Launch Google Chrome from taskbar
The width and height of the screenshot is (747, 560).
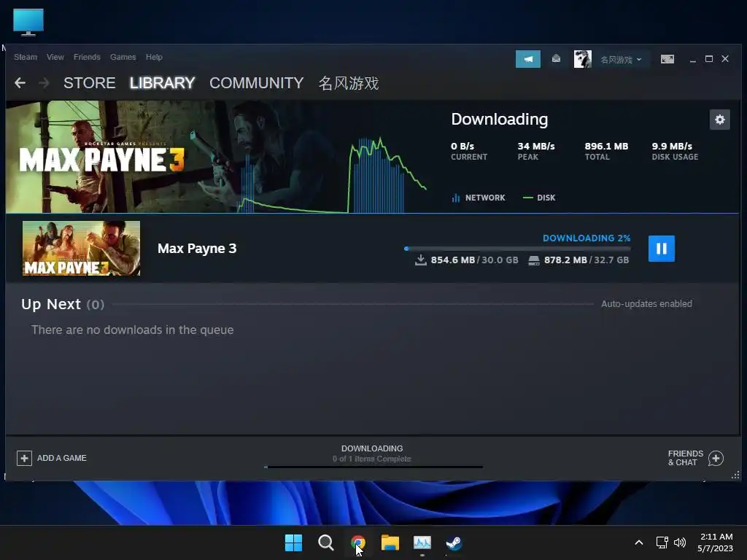[357, 542]
